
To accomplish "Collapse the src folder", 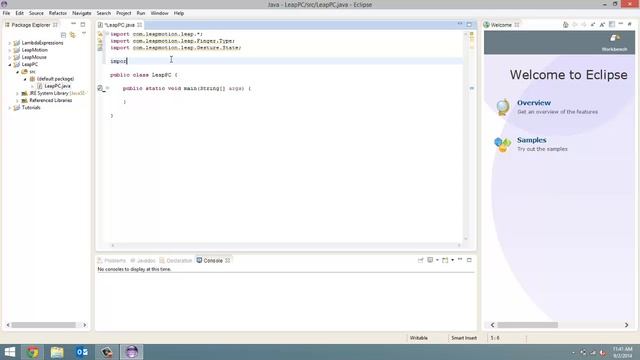I will [18, 72].
